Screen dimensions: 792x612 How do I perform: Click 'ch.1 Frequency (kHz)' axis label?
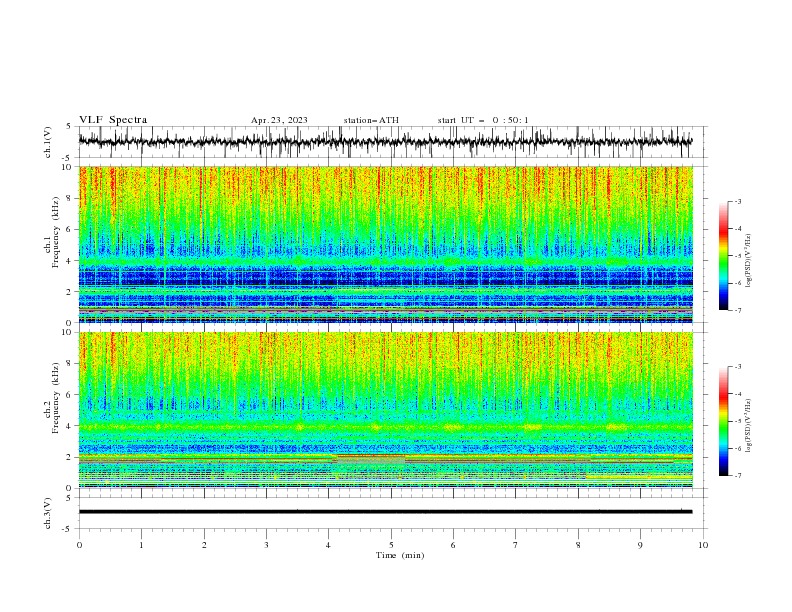click(52, 230)
